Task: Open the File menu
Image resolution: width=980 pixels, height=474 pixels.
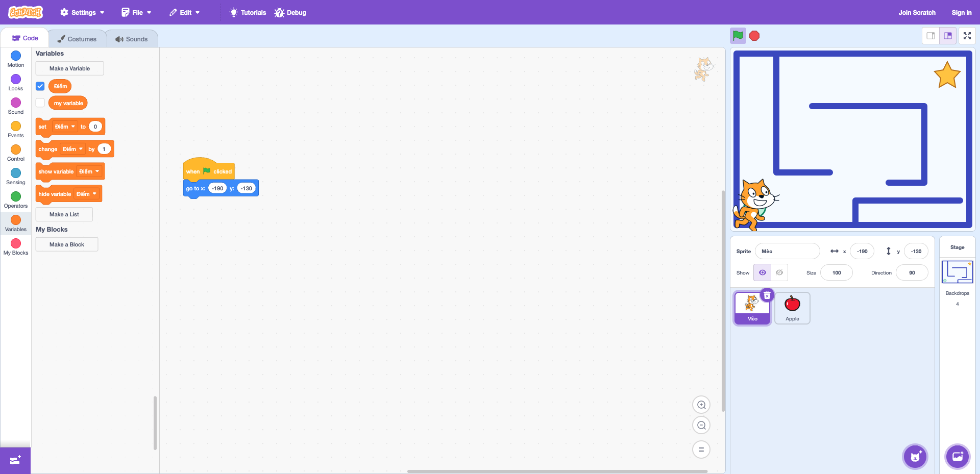Action: [136, 12]
